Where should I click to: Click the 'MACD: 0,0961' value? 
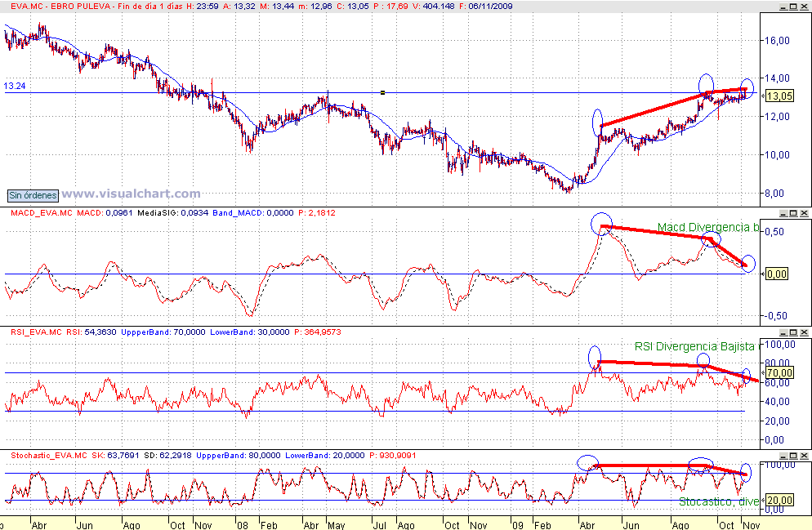click(105, 212)
